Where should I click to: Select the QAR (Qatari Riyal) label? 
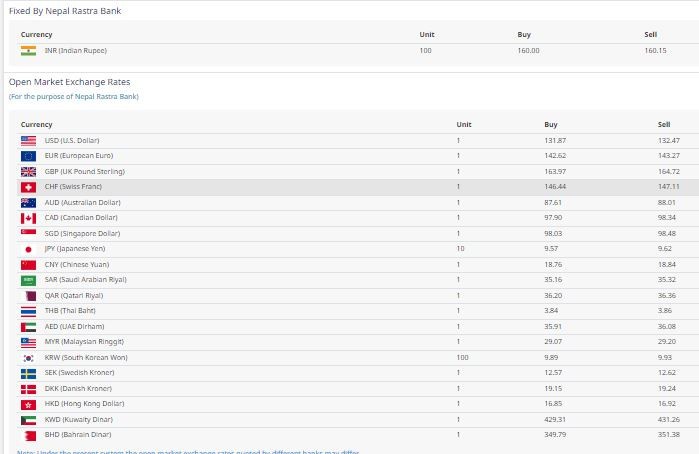[74, 295]
